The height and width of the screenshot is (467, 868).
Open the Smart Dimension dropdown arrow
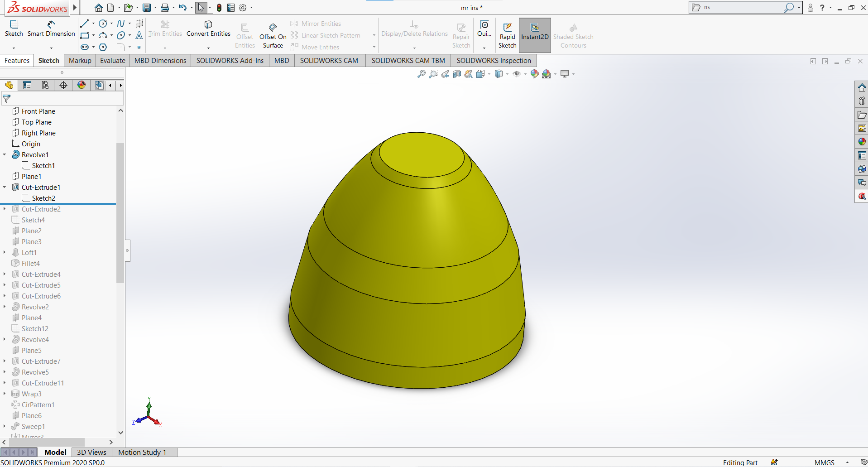point(51,48)
